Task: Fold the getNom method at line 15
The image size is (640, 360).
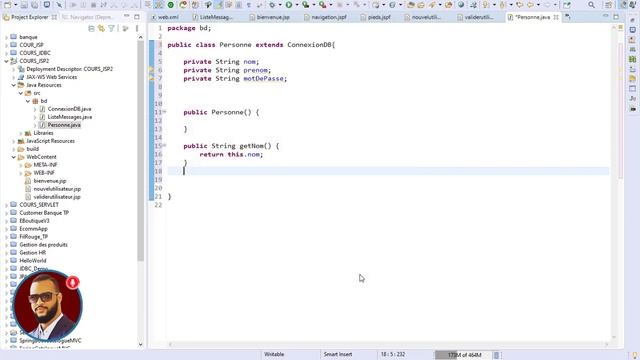Action: click(164, 145)
